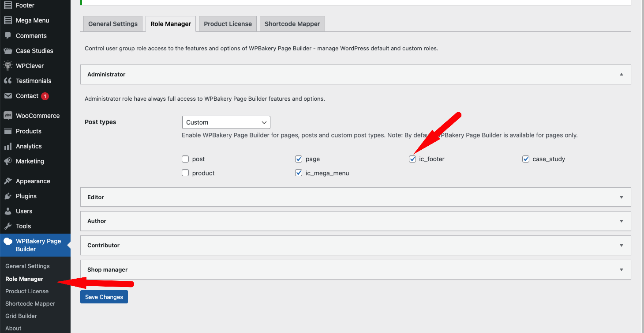Open the Product License tab

click(228, 24)
